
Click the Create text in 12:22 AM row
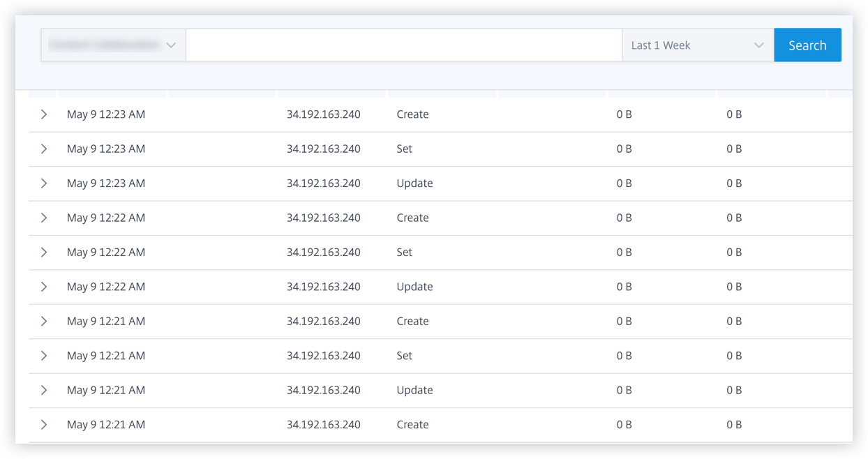coord(412,218)
